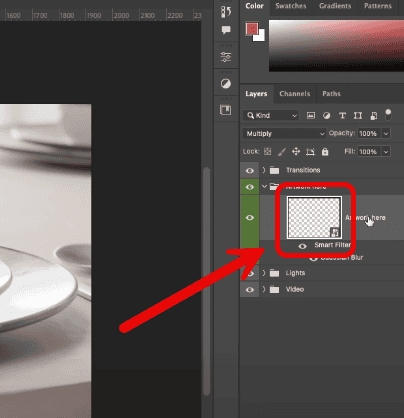Screen dimensions: 404x418
Task: Hide the Transitions group layer
Action: pos(250,171)
